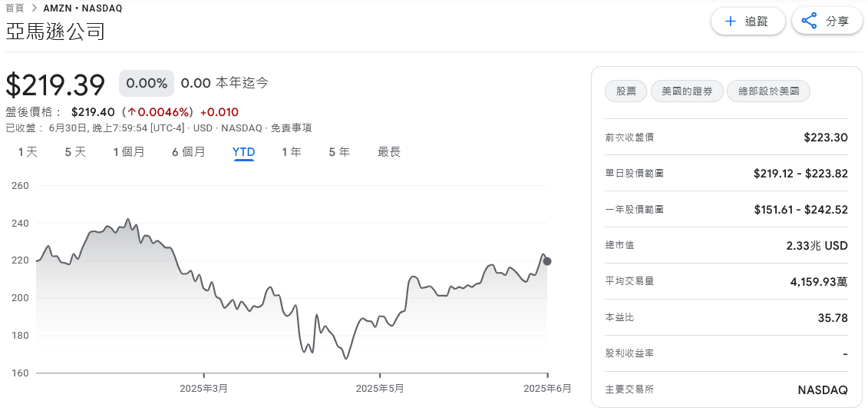The image size is (868, 411).
Task: Click the share icon
Action: 810,21
